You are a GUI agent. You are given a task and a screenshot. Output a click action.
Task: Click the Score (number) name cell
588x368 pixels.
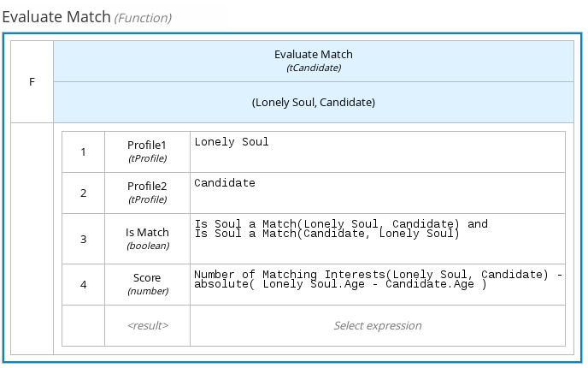[x=147, y=284]
